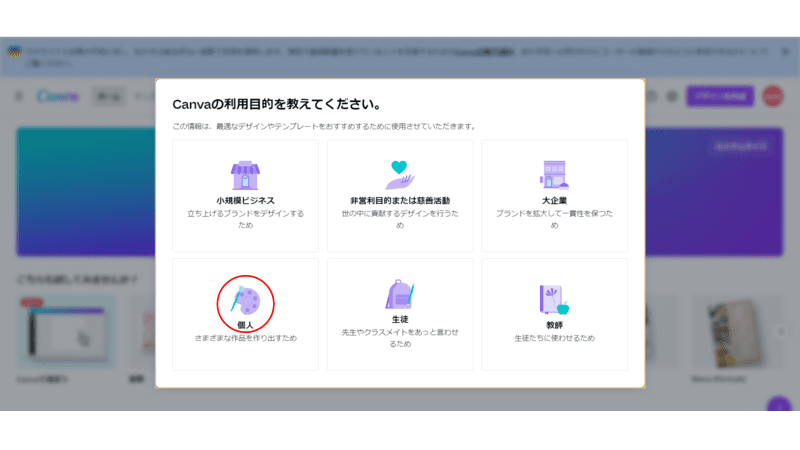Choose the 個人 heading
The width and height of the screenshot is (800, 450).
click(245, 325)
